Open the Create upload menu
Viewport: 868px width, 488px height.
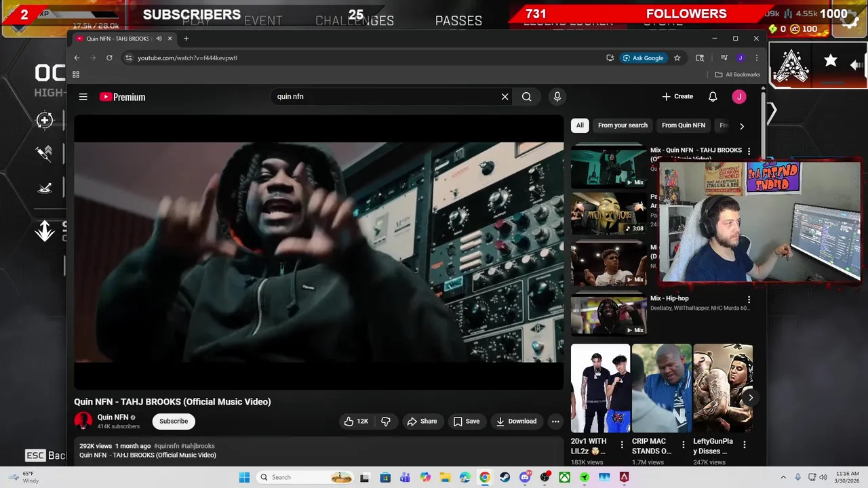click(x=677, y=97)
